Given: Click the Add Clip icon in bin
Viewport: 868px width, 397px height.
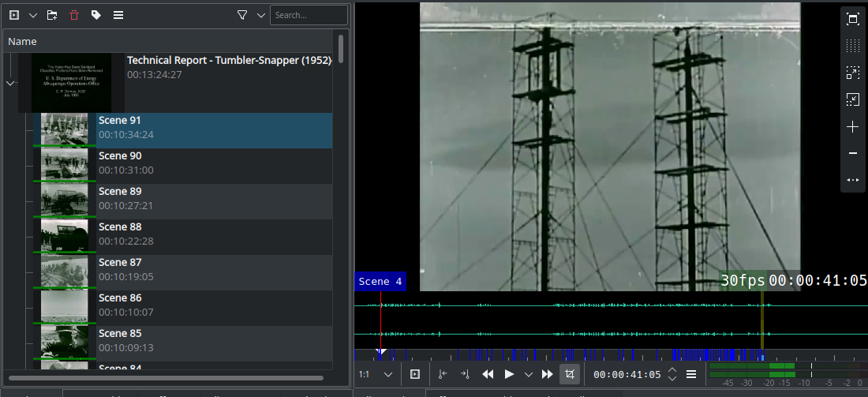Looking at the screenshot, I should pos(14,15).
